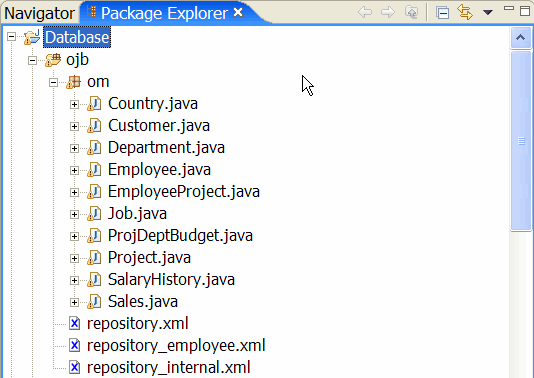Expand the Country.java file node
This screenshot has width=534, height=378.
tap(74, 104)
